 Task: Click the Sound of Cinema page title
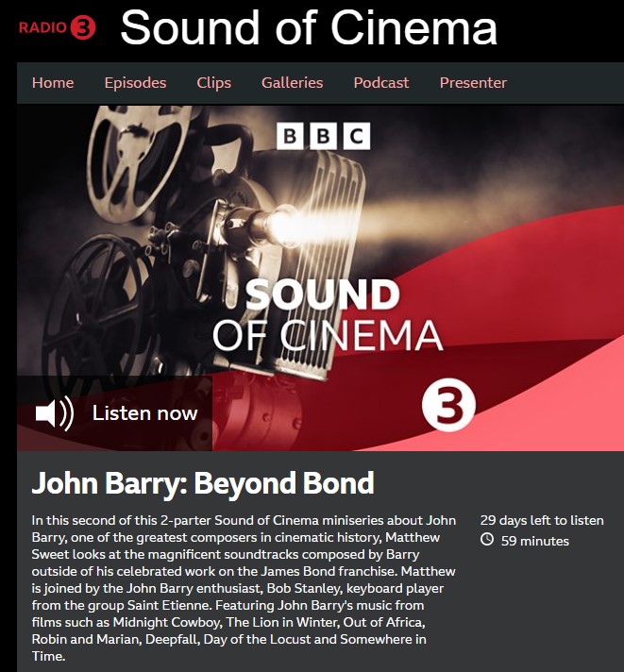click(309, 27)
